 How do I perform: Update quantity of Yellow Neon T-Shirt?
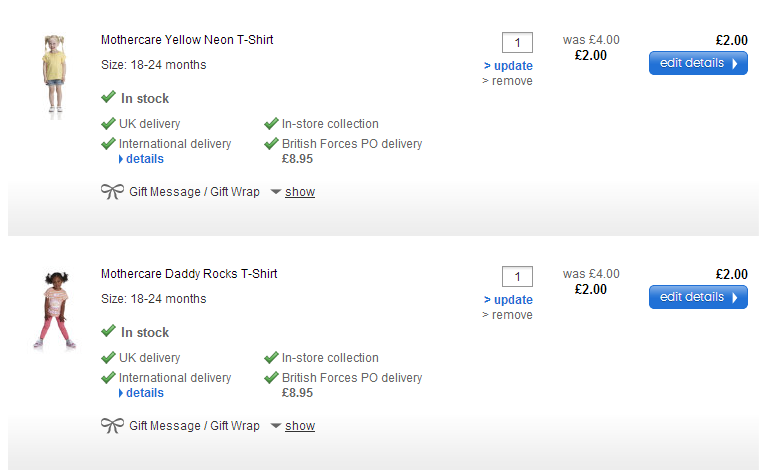coord(508,66)
